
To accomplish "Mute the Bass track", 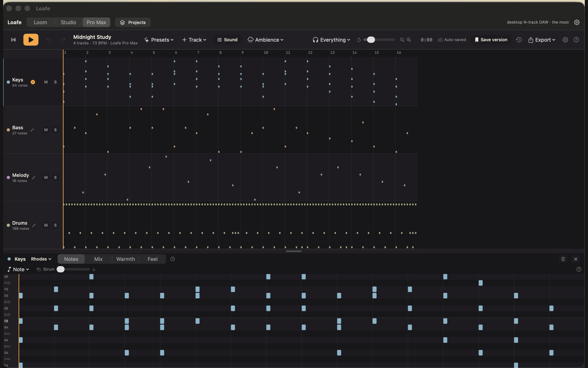I will point(46,130).
